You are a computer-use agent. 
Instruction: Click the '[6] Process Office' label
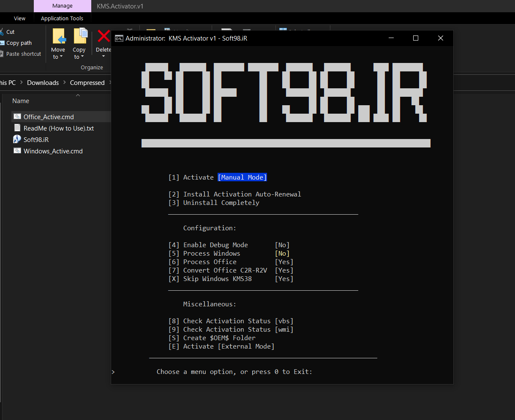[202, 262]
